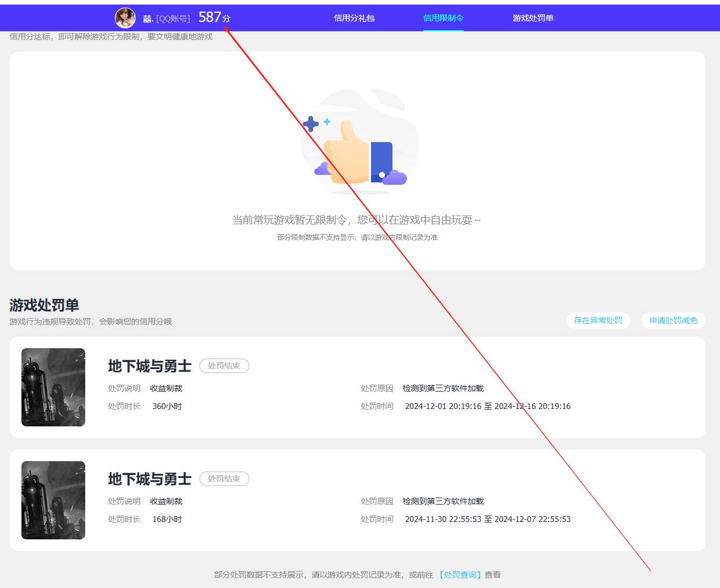Click the 囍.[QQ账号] username label
The width and height of the screenshot is (720, 588).
pos(166,18)
